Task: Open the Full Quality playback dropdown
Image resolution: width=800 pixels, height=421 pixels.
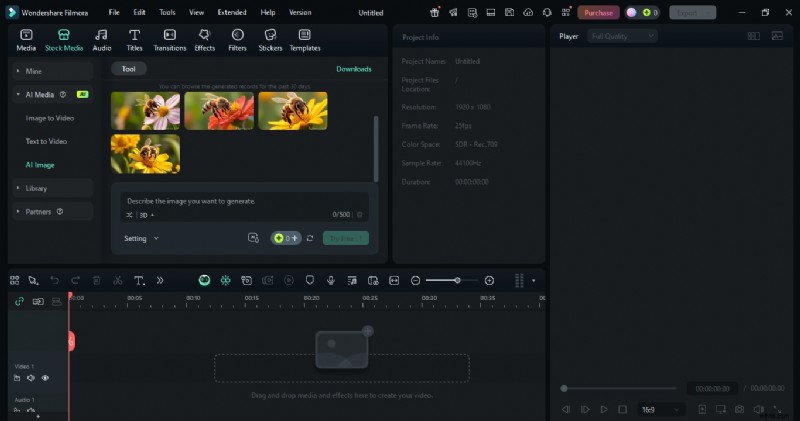Action: pos(622,36)
